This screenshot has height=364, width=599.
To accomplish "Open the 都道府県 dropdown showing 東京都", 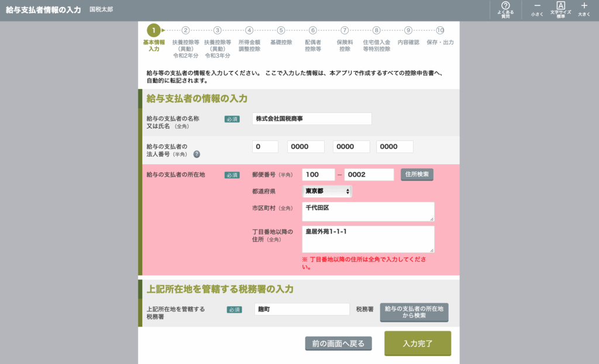I will tap(327, 191).
